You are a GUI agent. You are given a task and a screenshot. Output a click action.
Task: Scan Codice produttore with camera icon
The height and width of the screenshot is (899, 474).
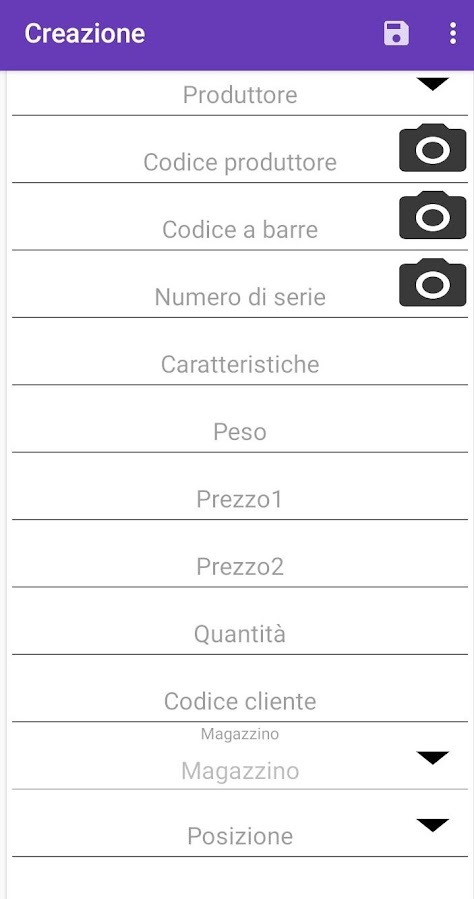[433, 148]
